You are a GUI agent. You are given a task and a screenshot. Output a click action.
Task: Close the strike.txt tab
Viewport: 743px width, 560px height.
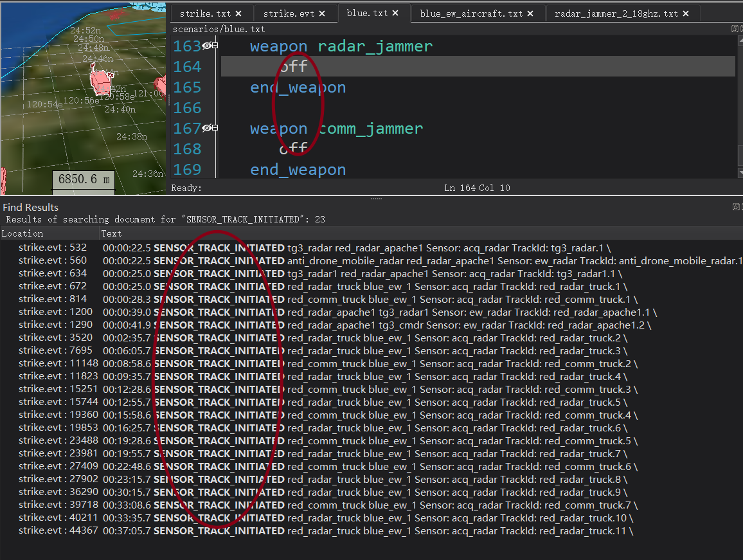pyautogui.click(x=238, y=14)
